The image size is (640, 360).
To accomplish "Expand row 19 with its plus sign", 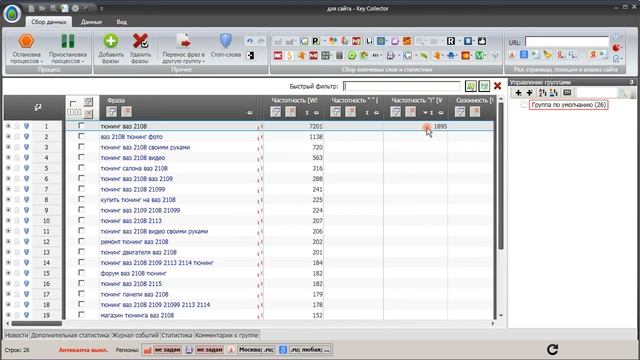I will [8, 315].
